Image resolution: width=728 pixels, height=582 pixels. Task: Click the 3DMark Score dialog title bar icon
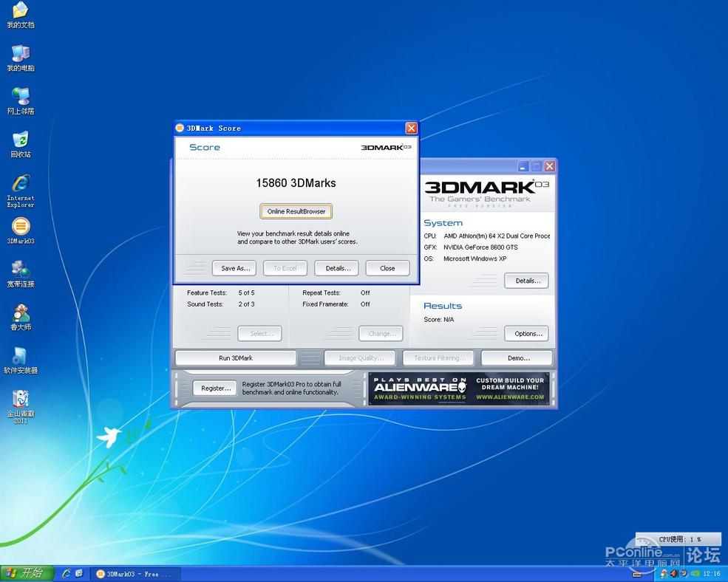[x=180, y=128]
